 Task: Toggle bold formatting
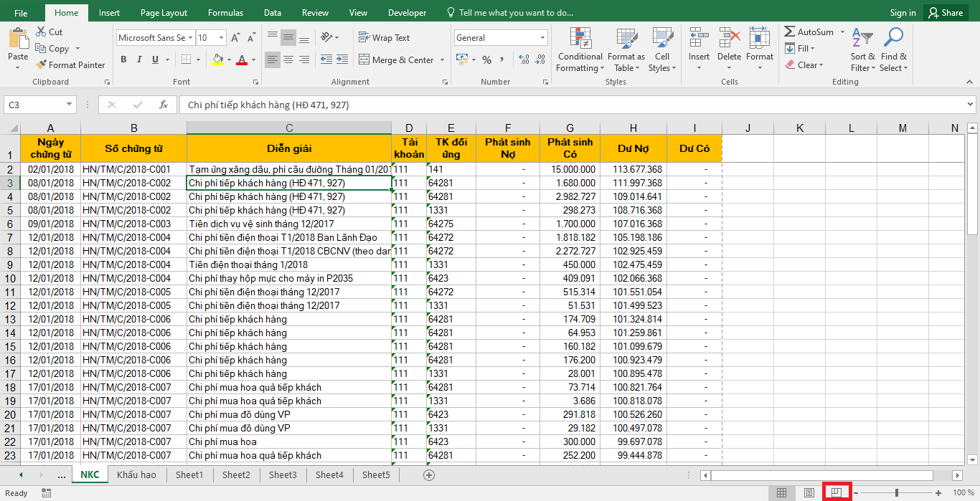(x=123, y=59)
